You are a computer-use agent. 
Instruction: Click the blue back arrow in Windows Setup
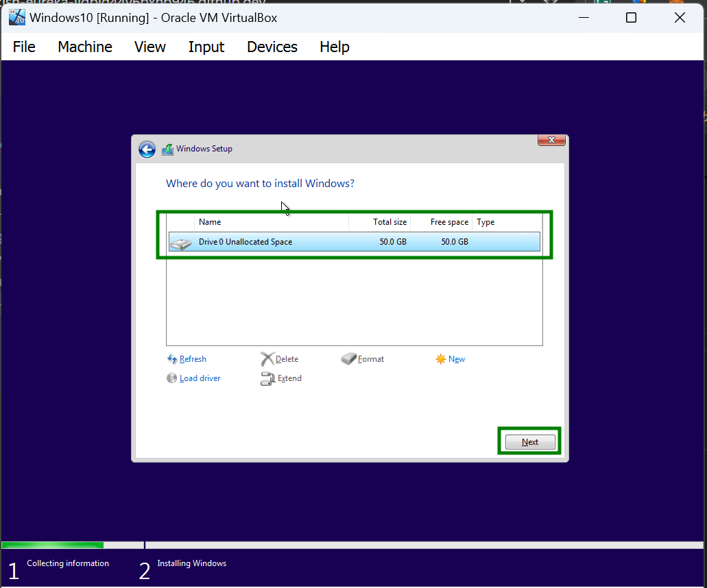pyautogui.click(x=147, y=149)
